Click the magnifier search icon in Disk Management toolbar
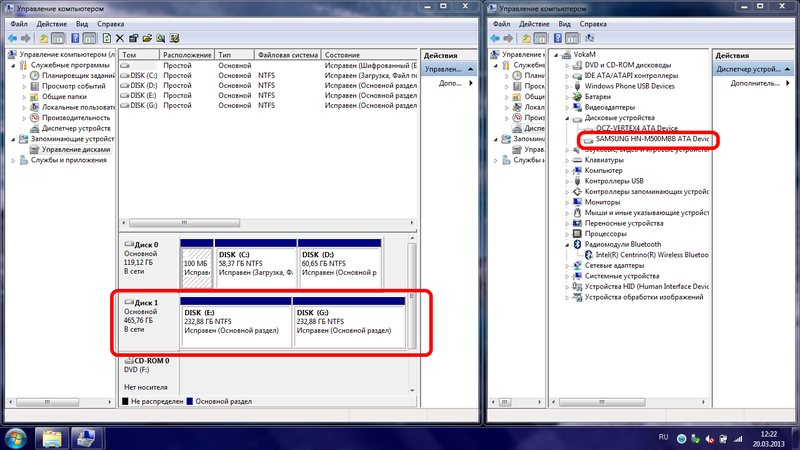 pyautogui.click(x=161, y=38)
